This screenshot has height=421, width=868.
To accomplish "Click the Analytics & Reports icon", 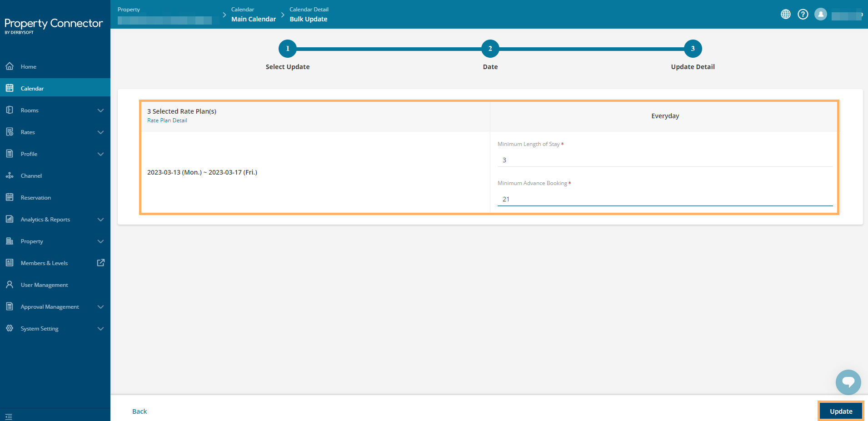I will tap(10, 219).
